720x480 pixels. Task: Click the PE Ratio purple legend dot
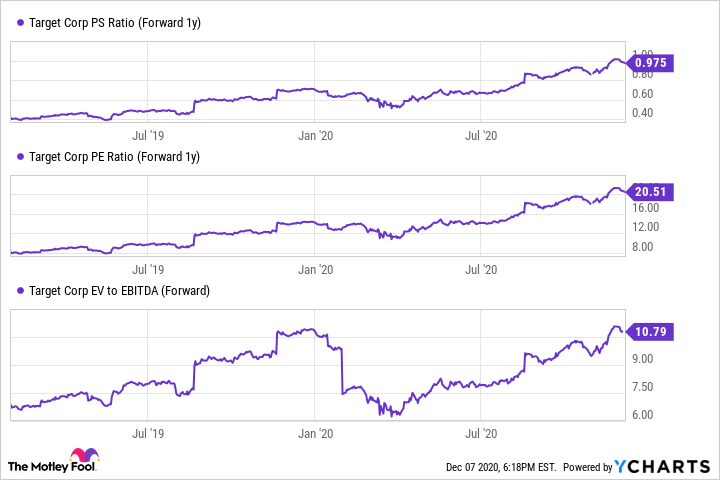[x=20, y=157]
